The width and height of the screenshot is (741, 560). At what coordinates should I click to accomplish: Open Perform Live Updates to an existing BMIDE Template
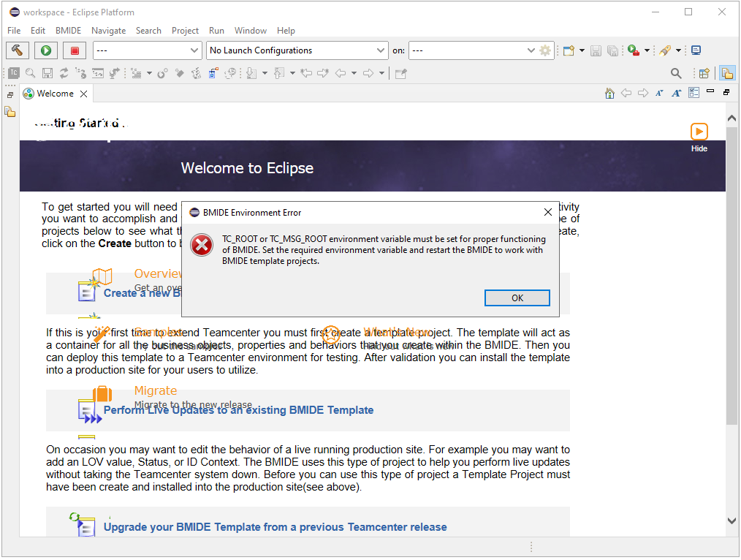239,410
